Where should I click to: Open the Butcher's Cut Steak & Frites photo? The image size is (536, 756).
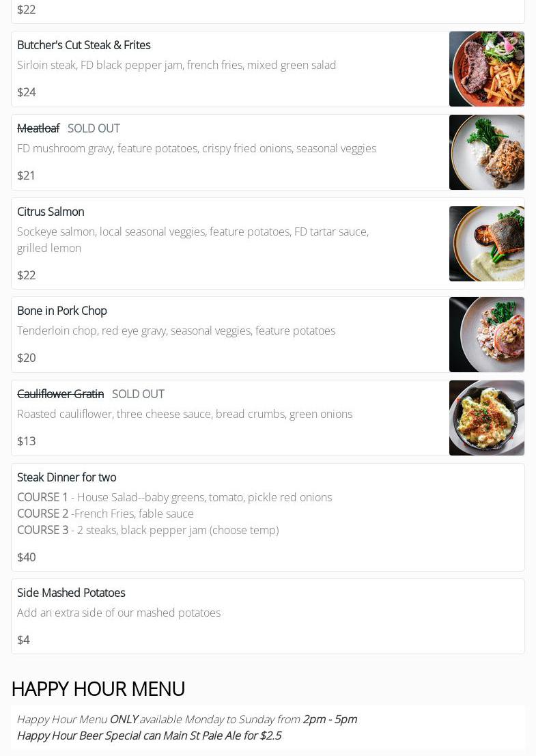coord(486,69)
